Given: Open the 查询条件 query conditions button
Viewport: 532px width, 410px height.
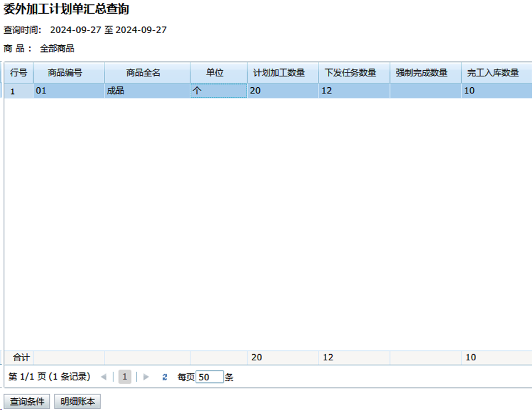Looking at the screenshot, I should (x=27, y=402).
